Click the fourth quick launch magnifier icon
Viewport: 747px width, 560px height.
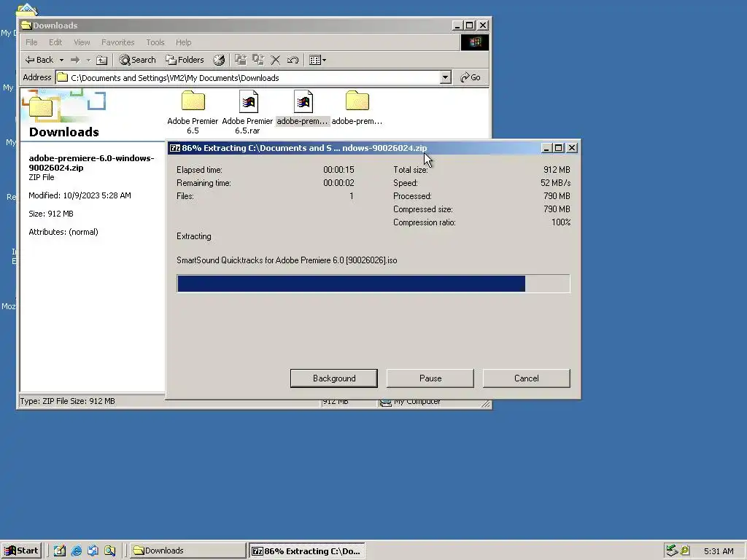[110, 551]
